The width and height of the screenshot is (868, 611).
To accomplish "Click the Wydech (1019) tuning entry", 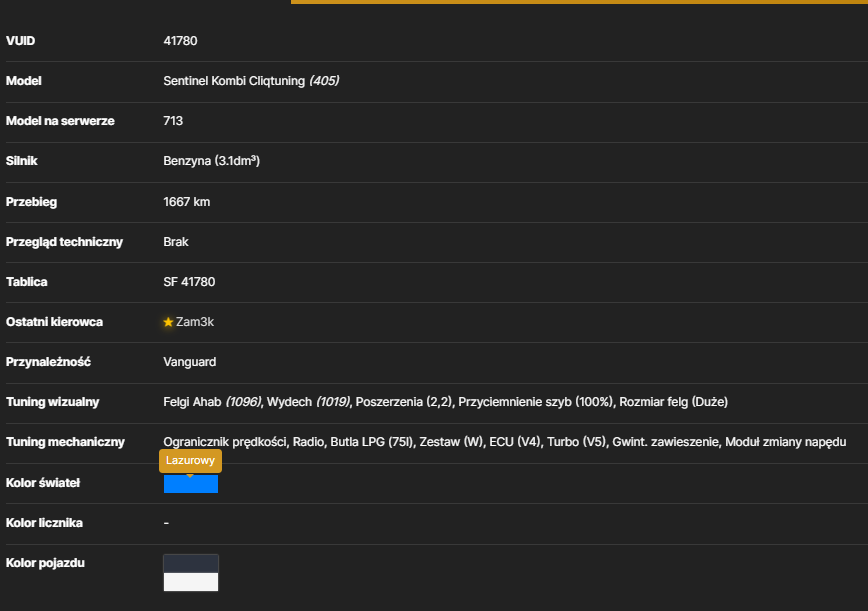I will (x=309, y=402).
